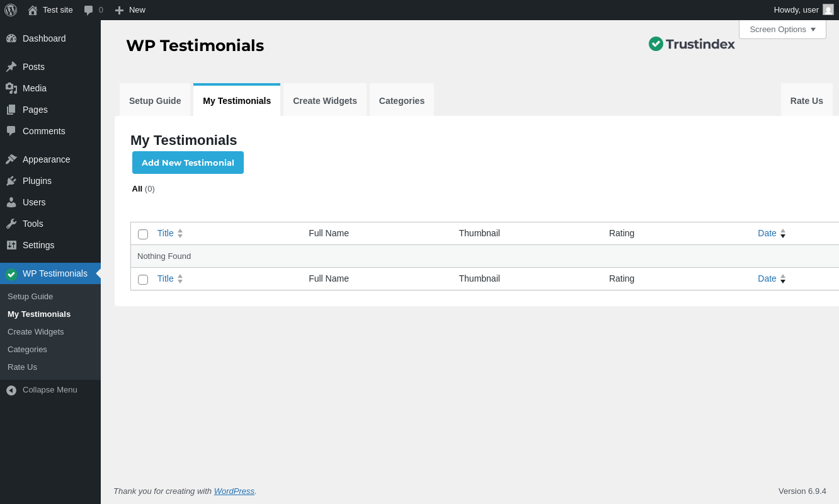The image size is (839, 504).
Task: Click the Test site home icon
Action: (x=33, y=10)
